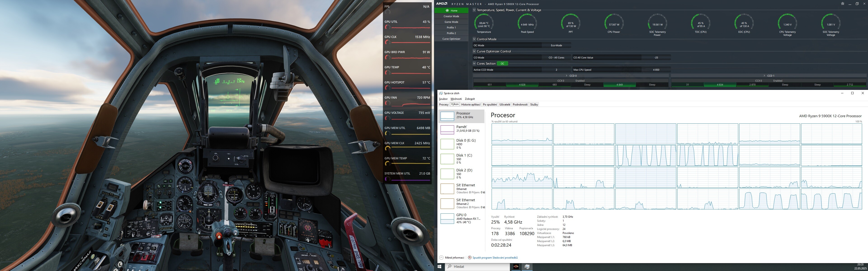The image size is (868, 271).
Task: Switch to the Služby tab
Action: click(x=534, y=105)
